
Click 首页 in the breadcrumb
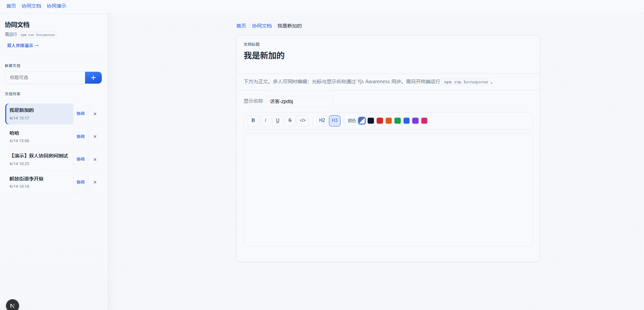click(x=241, y=26)
